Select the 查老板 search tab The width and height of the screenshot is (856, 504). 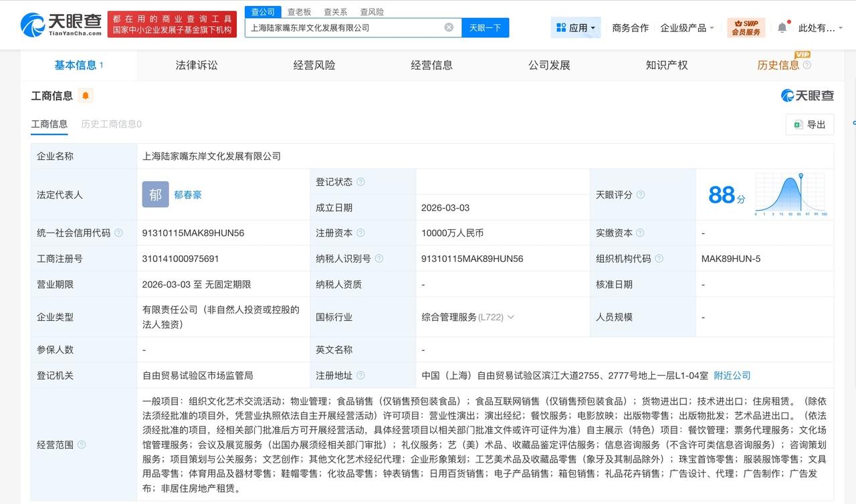(300, 11)
